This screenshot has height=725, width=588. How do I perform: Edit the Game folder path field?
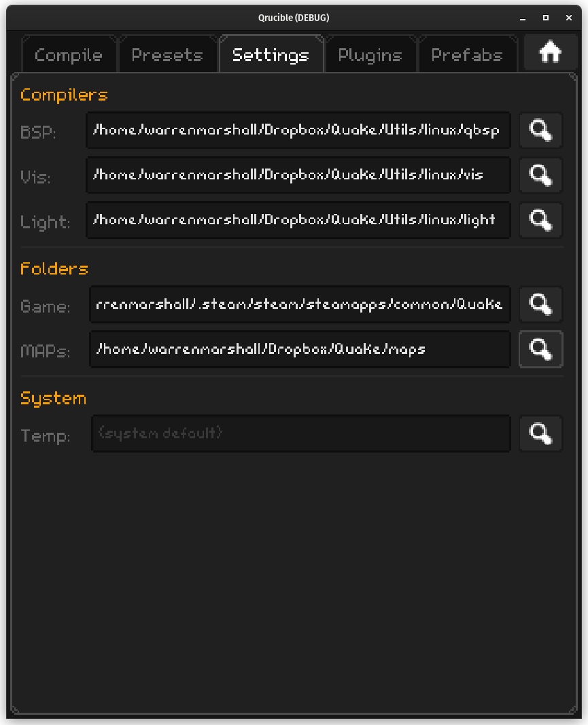click(300, 304)
